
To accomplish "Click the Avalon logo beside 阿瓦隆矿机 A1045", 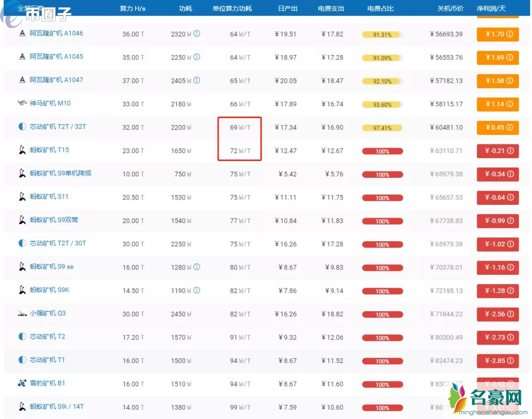I will (x=22, y=57).
